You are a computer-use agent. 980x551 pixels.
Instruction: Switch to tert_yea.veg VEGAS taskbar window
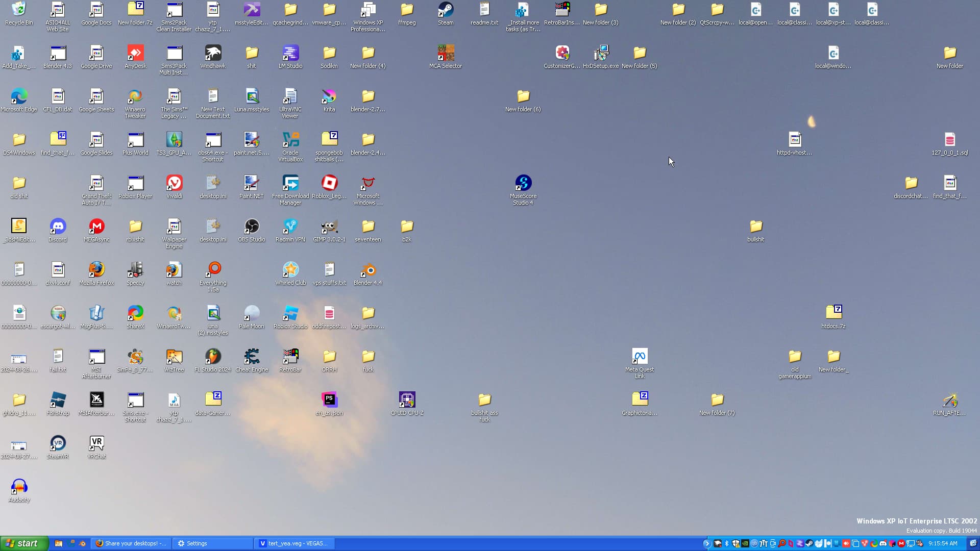point(295,543)
